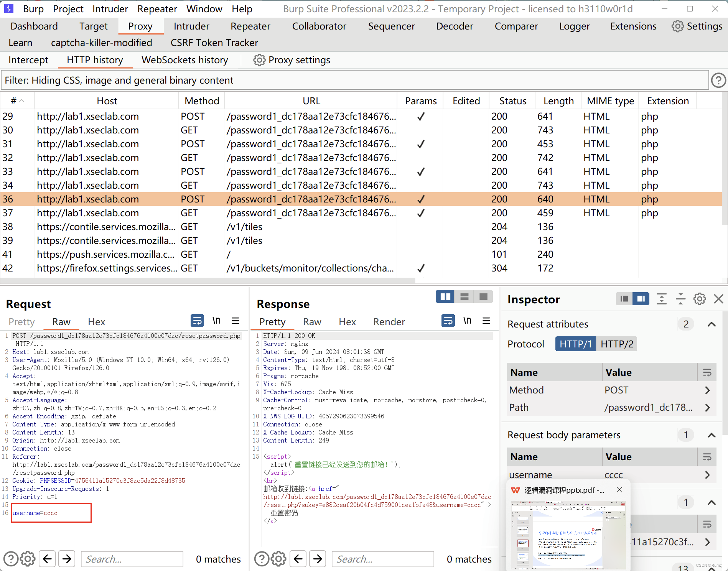
Task: Select HTTP/1 protocol
Action: point(575,344)
